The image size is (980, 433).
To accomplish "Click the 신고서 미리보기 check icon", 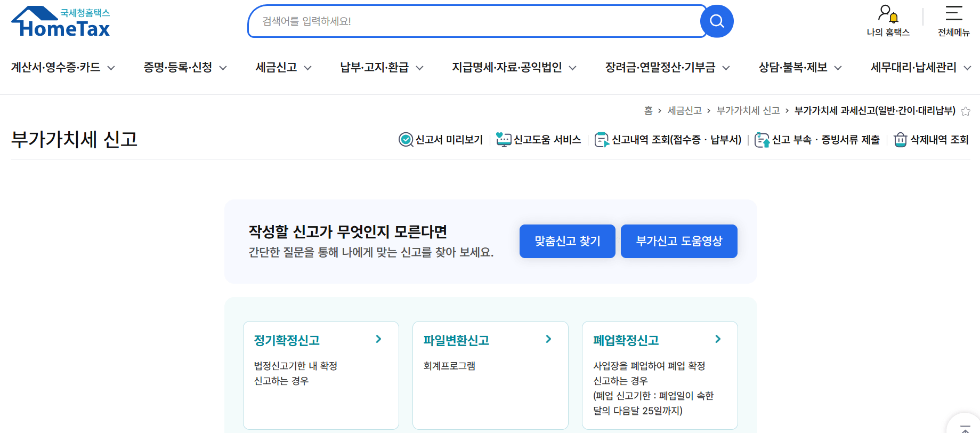I will [406, 140].
